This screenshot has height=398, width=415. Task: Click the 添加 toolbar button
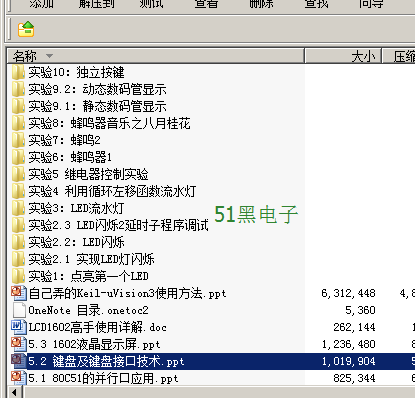point(41,4)
